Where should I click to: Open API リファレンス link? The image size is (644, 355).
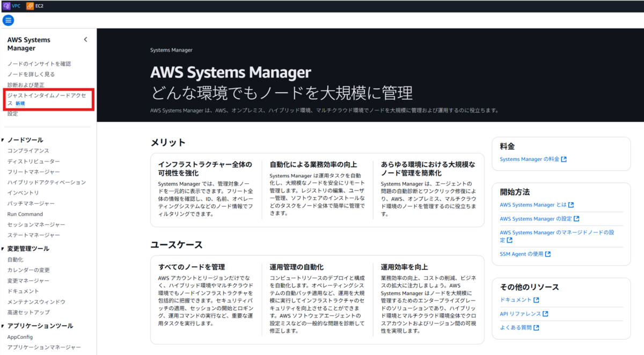click(x=521, y=314)
